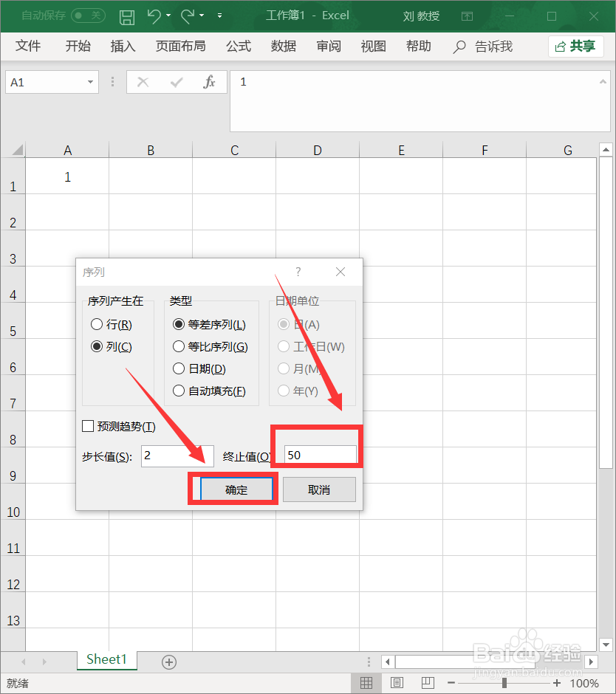Viewport: 616px width, 694px height.
Task: Click the 取消 button in the dialog
Action: pyautogui.click(x=319, y=488)
